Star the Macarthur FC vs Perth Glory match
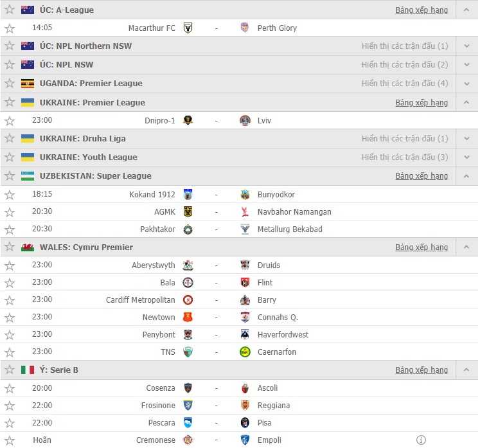480x448 pixels. click(10, 28)
